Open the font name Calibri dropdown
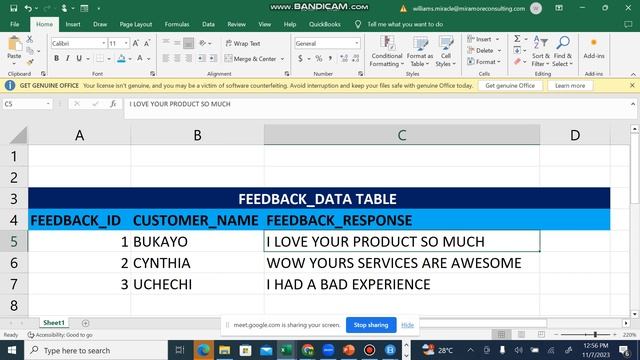Screen dimensions: 640x360 click(103, 43)
